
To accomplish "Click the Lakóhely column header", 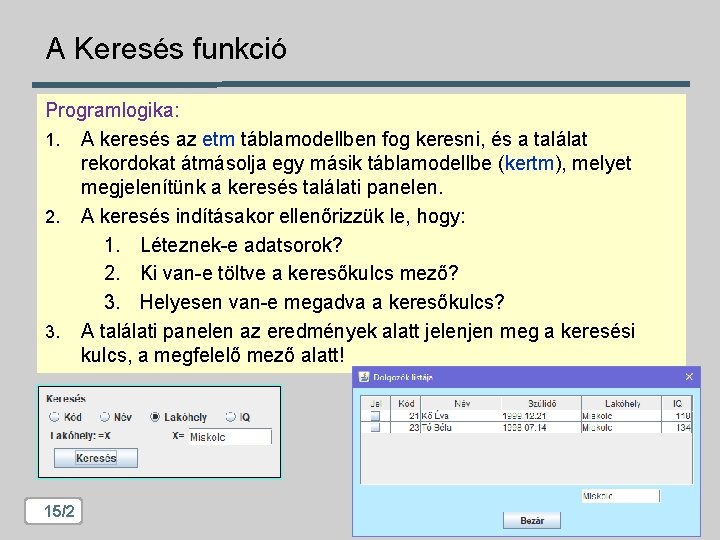I will 622,403.
